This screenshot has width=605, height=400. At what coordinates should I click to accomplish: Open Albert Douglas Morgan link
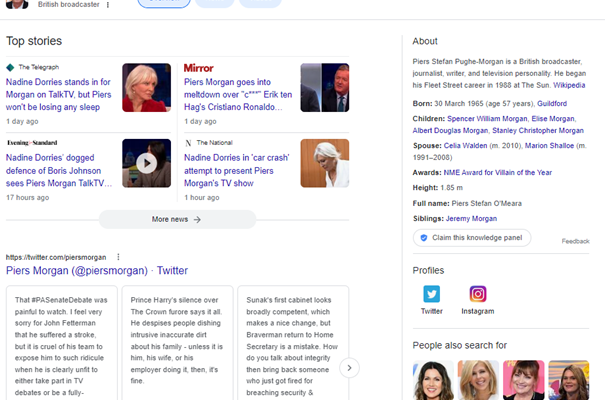pyautogui.click(x=450, y=131)
